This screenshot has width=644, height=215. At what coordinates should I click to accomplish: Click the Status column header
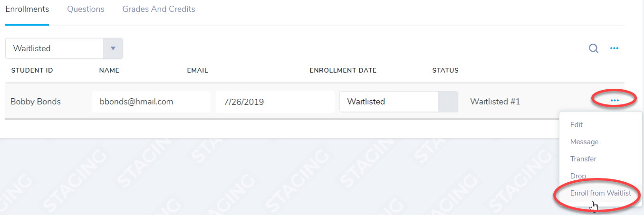point(445,70)
